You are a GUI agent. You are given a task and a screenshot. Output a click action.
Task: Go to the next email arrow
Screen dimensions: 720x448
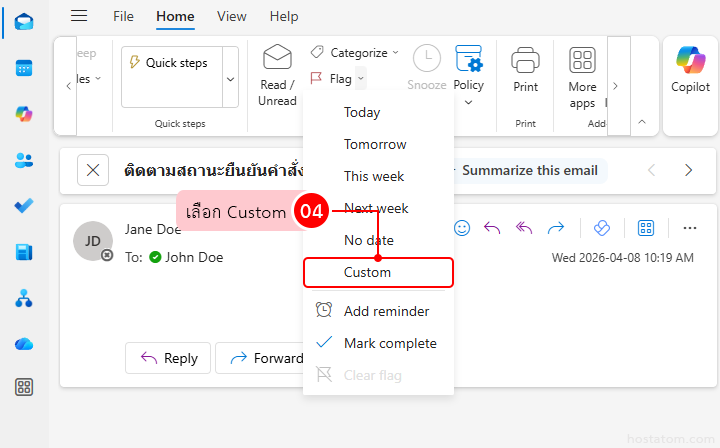[688, 170]
